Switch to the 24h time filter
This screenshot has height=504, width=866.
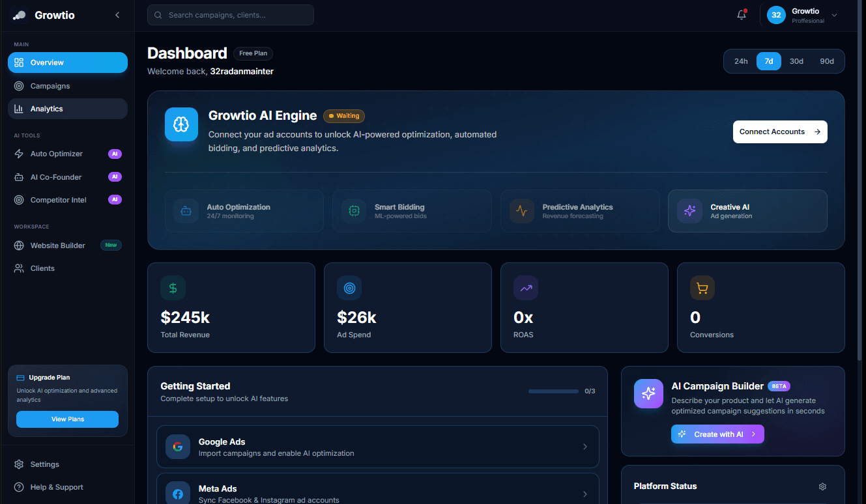pyautogui.click(x=741, y=61)
